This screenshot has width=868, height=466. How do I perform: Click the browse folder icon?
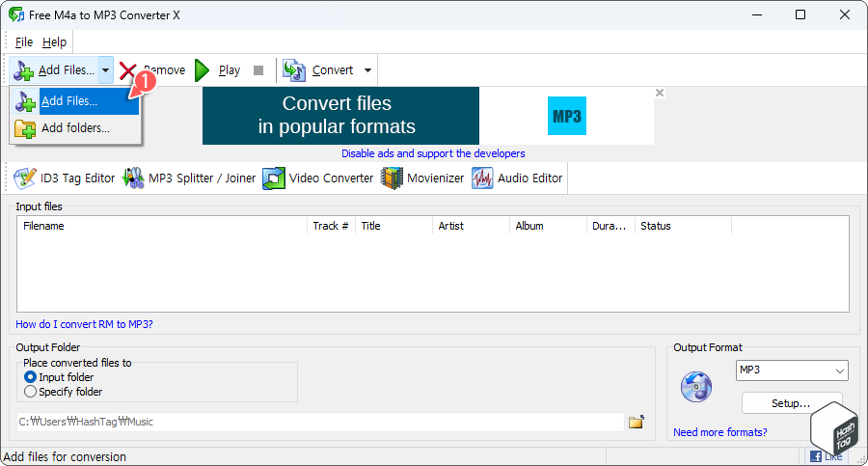(x=637, y=423)
